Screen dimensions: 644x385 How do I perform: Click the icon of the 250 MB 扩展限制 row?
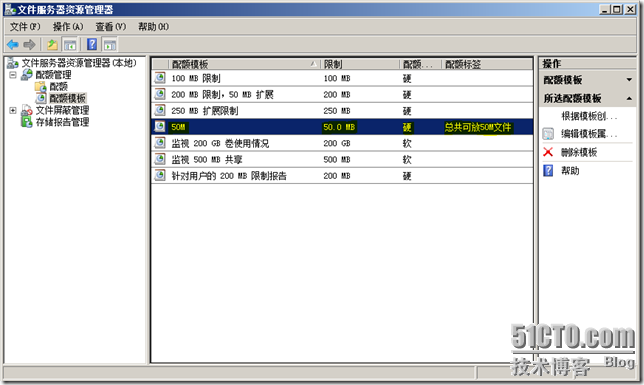coord(159,110)
